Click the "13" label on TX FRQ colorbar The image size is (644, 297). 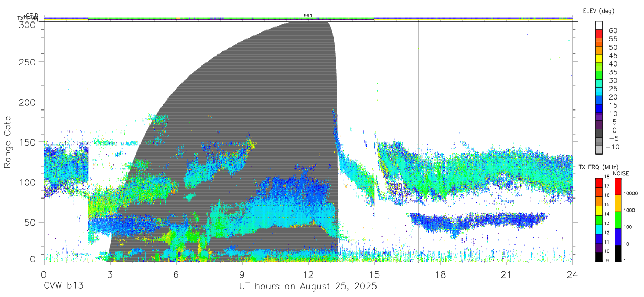(x=606, y=223)
